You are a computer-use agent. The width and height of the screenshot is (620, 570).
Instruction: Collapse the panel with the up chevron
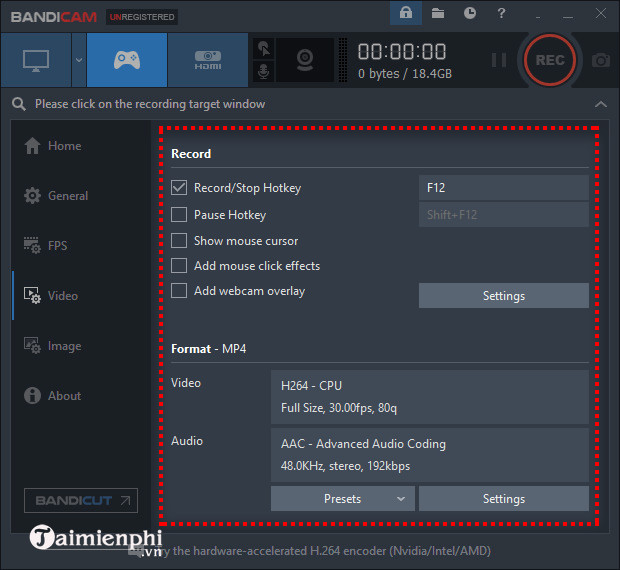pyautogui.click(x=601, y=104)
